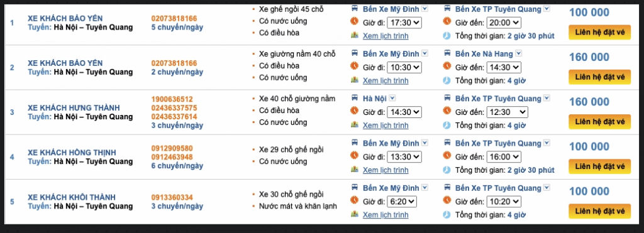Click clock icon next to Giờ đi 13:30
This screenshot has height=233, width=644.
coord(354,156)
